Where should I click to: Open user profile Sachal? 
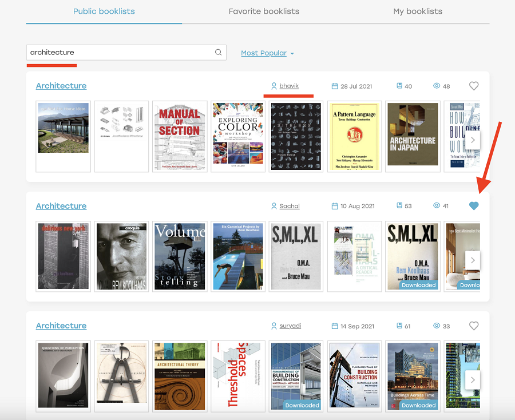coord(290,206)
